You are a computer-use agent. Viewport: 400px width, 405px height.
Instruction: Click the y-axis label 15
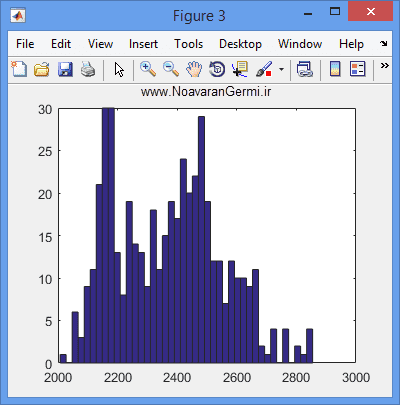point(45,237)
